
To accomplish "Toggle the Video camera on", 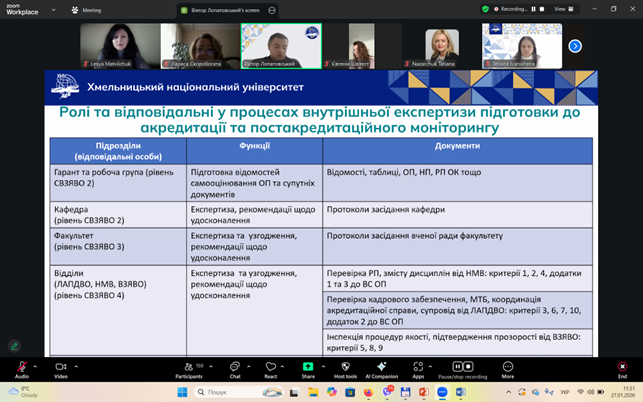I will 60,367.
